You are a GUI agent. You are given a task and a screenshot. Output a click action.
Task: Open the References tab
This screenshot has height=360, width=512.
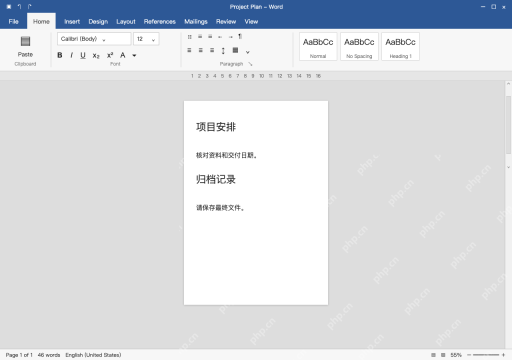tap(160, 22)
